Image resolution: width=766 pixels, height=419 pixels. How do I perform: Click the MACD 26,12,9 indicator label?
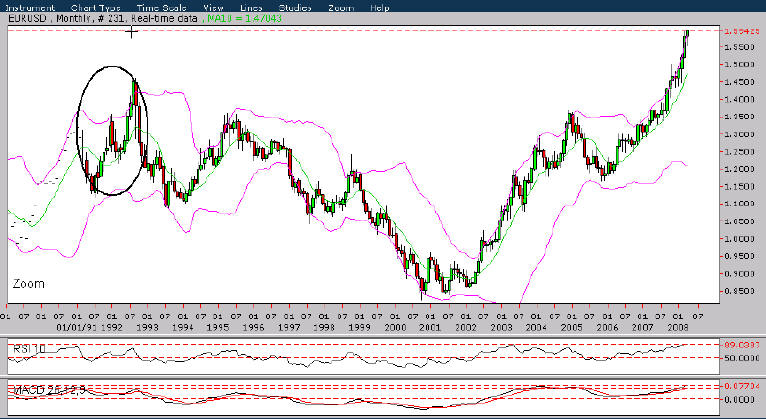(49, 390)
